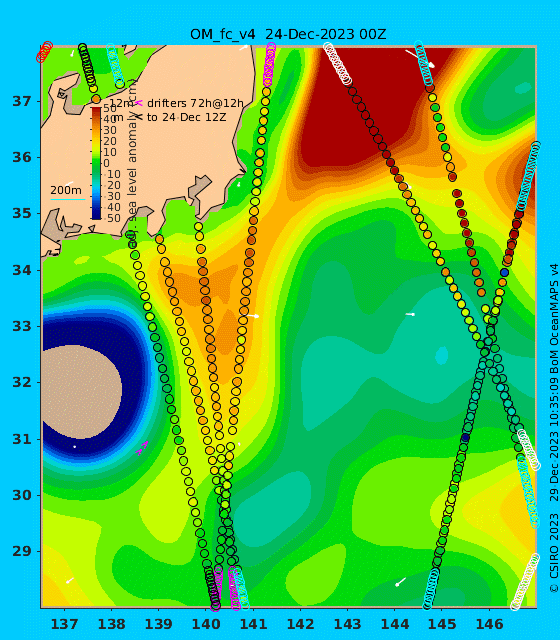
Task: Click the latitude label 32
Action: 22,382
